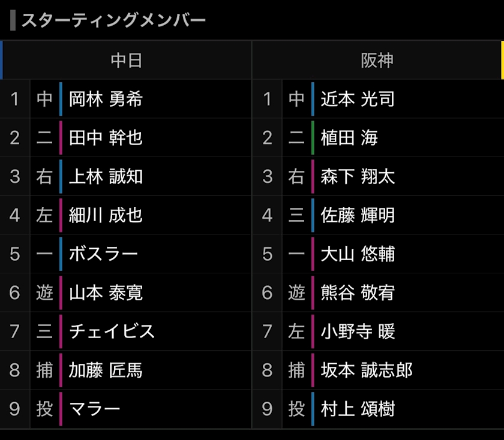Click 熊谷 敬宥 in the lineup
The width and height of the screenshot is (504, 440).
[x=358, y=293]
